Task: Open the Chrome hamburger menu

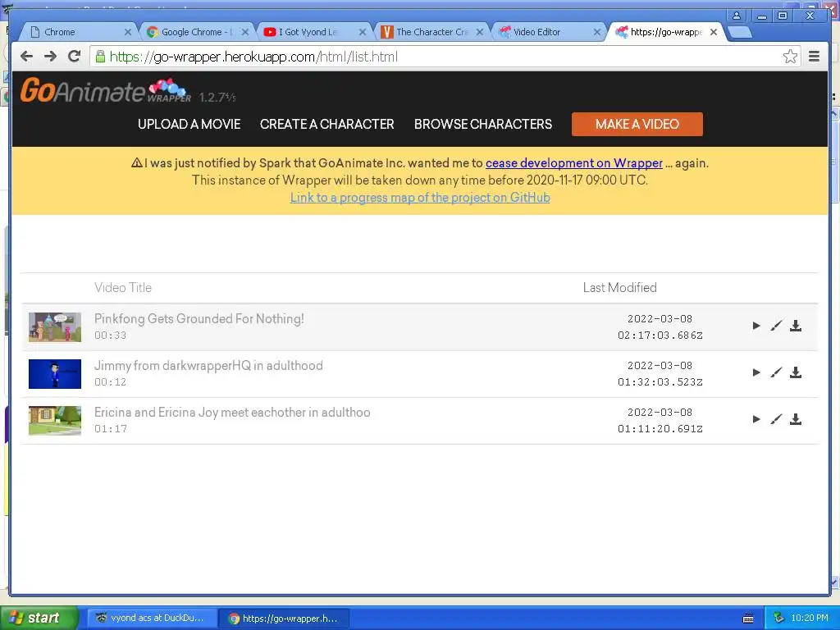Action: point(814,57)
